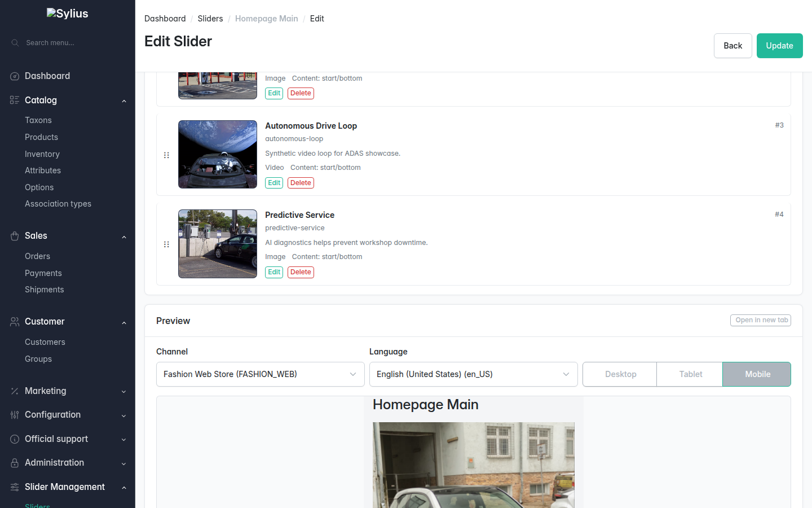Click the Predictive Service title
812x508 pixels.
click(299, 215)
